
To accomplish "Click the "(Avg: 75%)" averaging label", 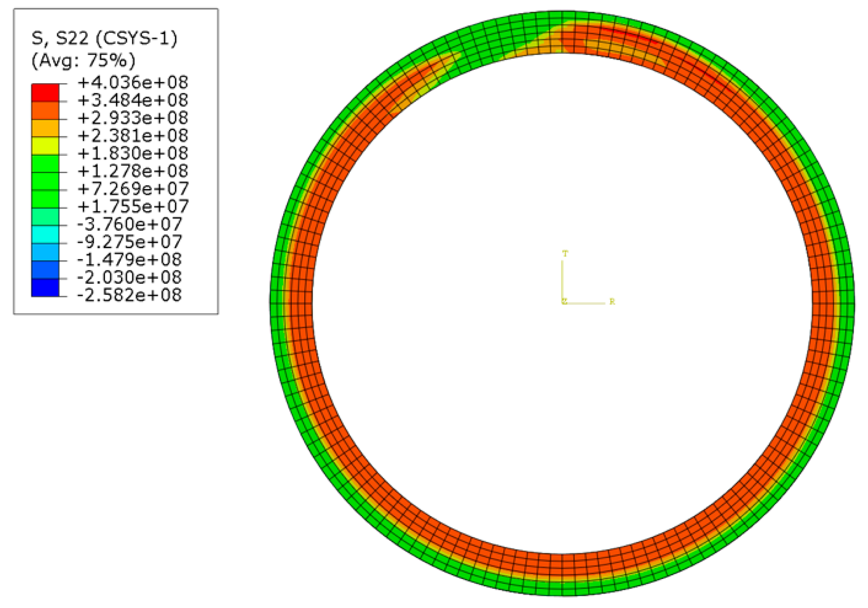I will pyautogui.click(x=83, y=60).
